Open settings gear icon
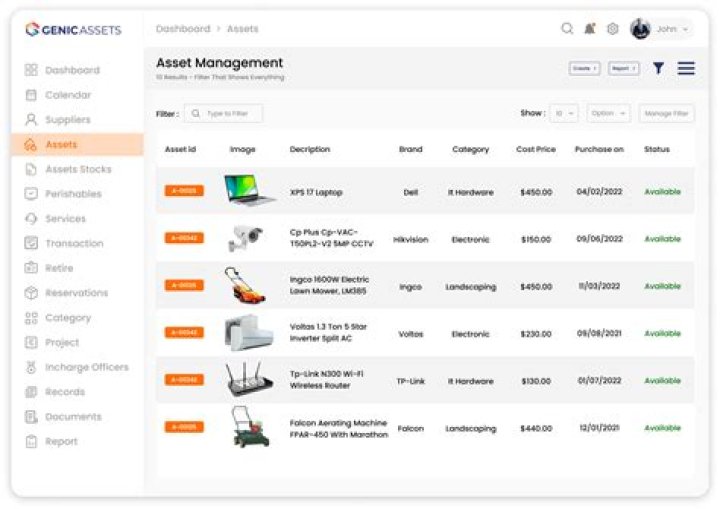This screenshot has height=509, width=720. pyautogui.click(x=613, y=29)
